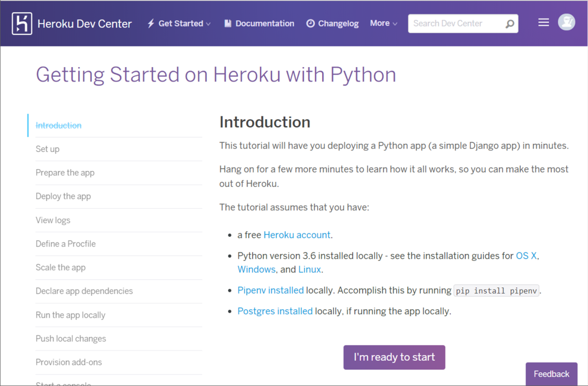Open the Linux installation guide link
Image resolution: width=588 pixels, height=386 pixels.
point(310,270)
